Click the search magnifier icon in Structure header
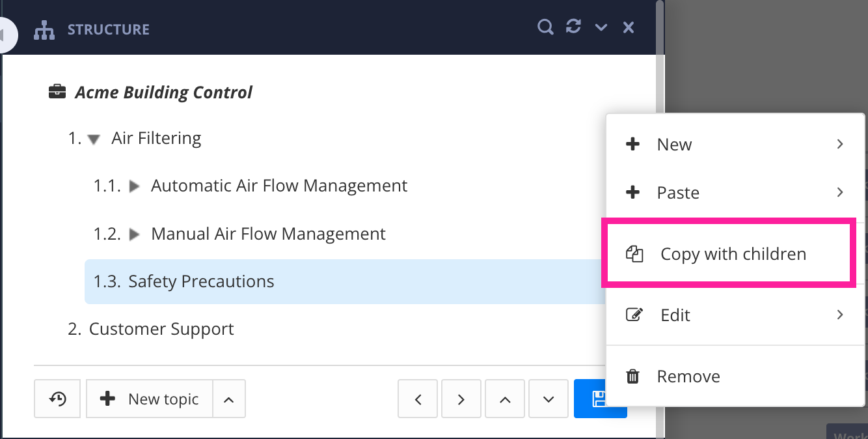 [x=545, y=27]
